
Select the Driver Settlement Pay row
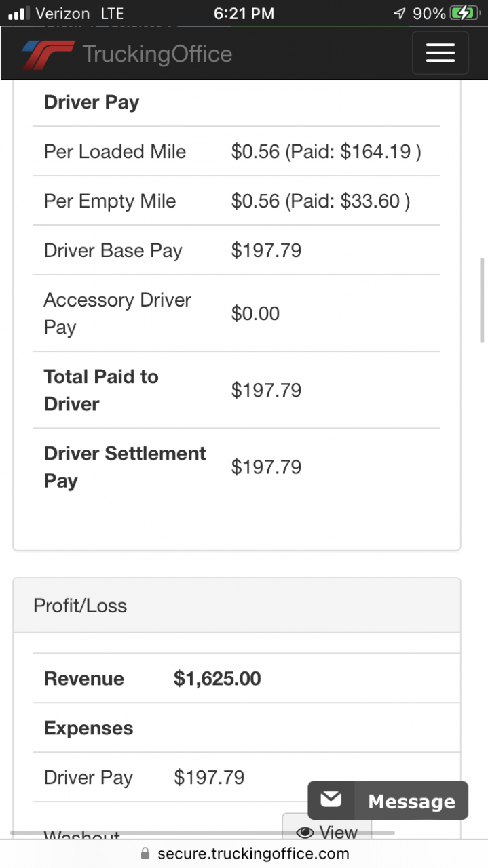(x=237, y=467)
